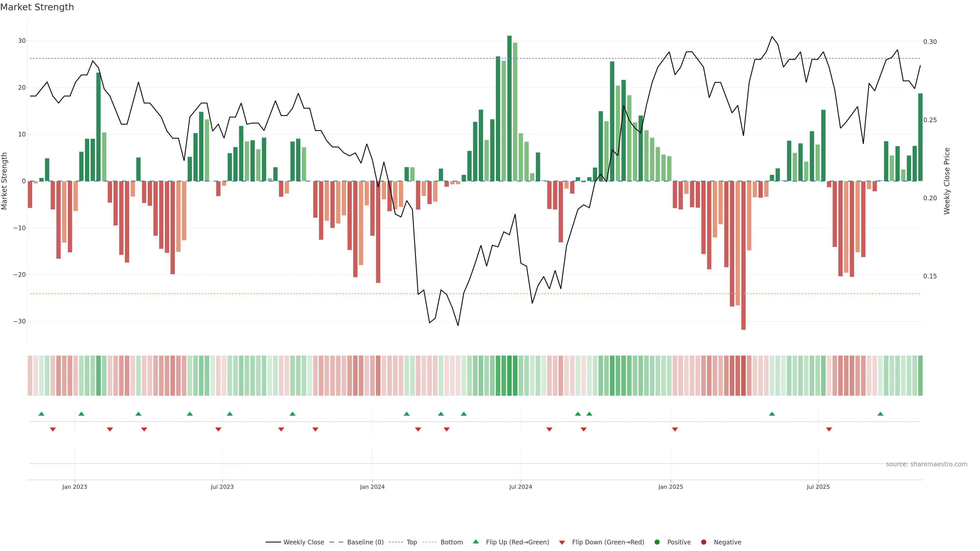
Task: Click the Jan 2023 x-axis label
Action: [75, 487]
